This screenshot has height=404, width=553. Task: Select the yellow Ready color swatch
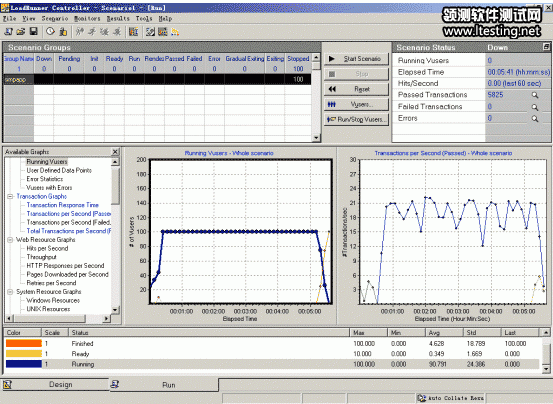tap(24, 354)
